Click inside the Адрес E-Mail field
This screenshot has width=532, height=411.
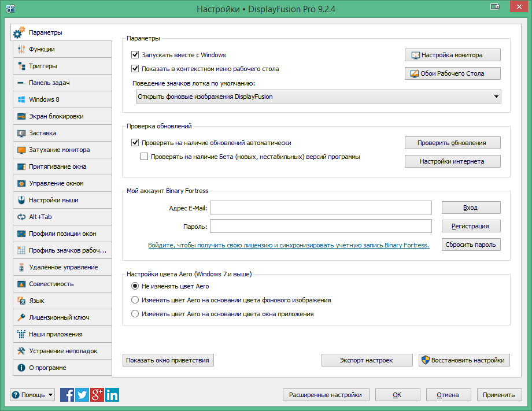321,208
